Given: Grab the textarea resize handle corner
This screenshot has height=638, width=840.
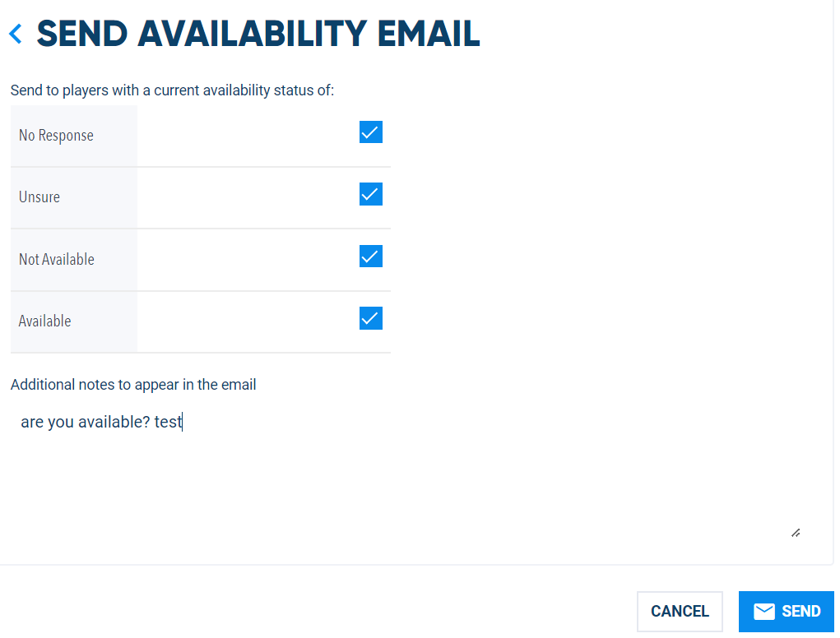Looking at the screenshot, I should [796, 533].
